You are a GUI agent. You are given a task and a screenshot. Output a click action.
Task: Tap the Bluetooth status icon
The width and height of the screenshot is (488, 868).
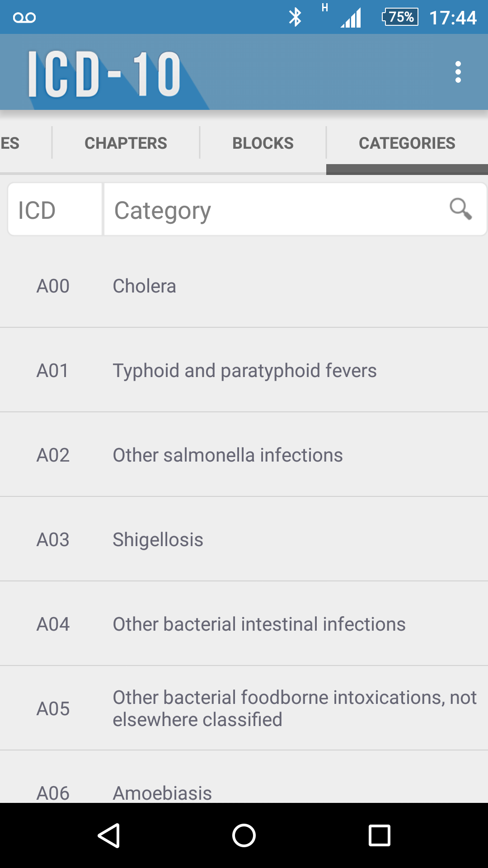[x=295, y=18]
